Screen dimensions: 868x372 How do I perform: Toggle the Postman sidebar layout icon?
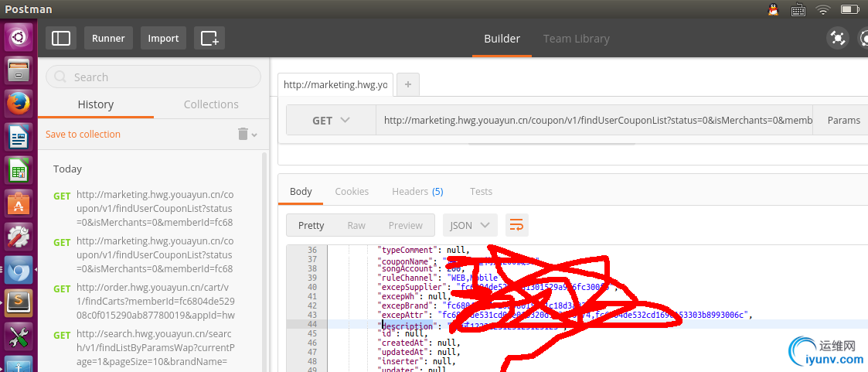[61, 38]
